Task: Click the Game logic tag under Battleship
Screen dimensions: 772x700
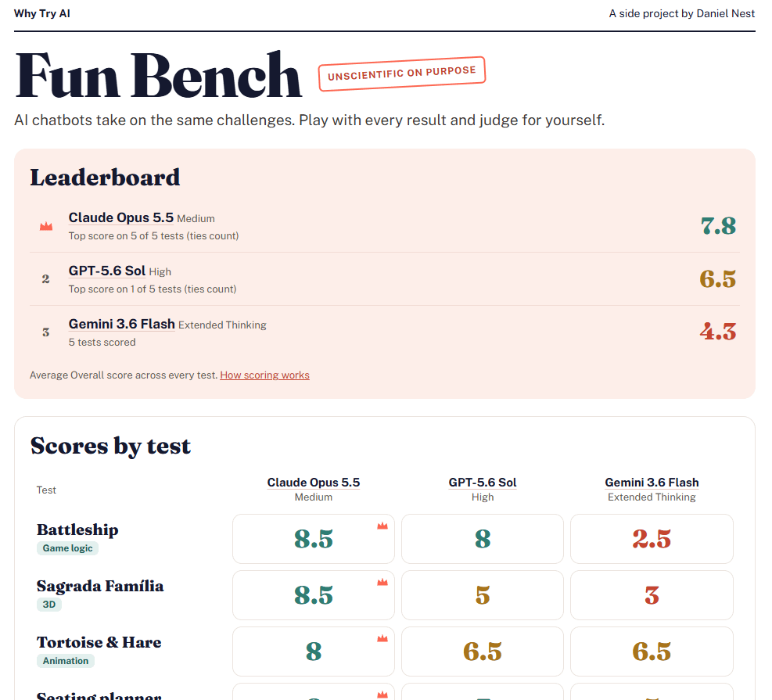Action: tap(67, 548)
